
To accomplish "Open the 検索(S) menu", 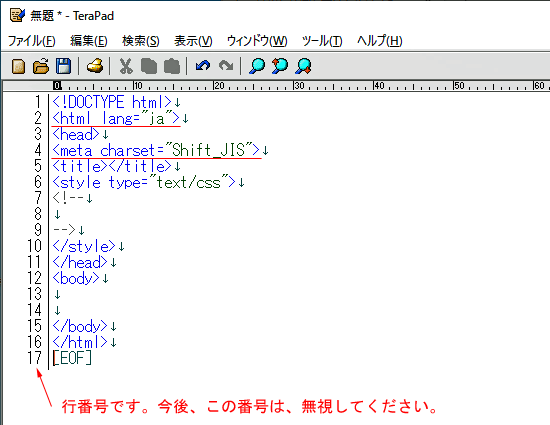I will point(141,41).
